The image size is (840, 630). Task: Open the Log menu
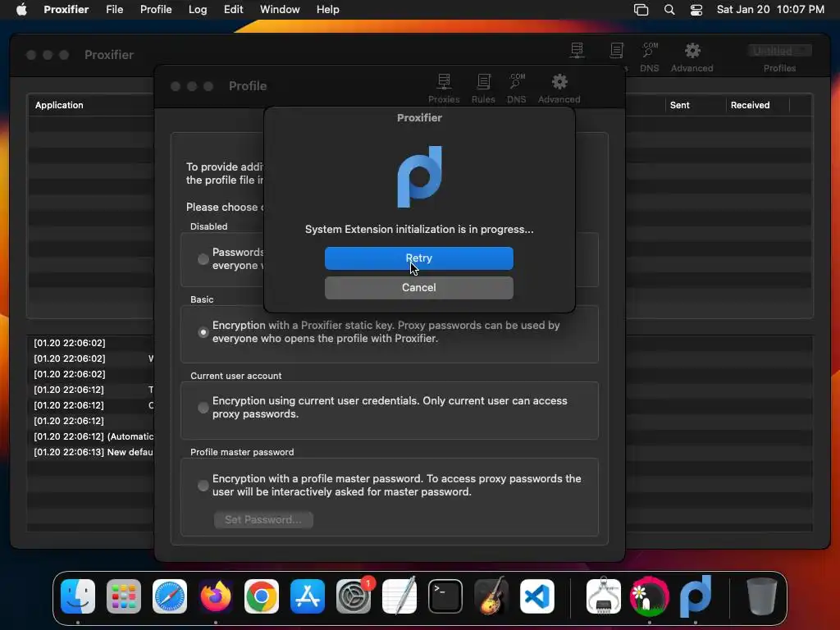(198, 10)
